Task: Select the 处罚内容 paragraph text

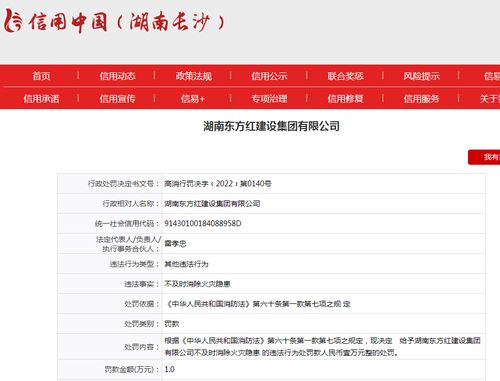Action: tap(322, 347)
